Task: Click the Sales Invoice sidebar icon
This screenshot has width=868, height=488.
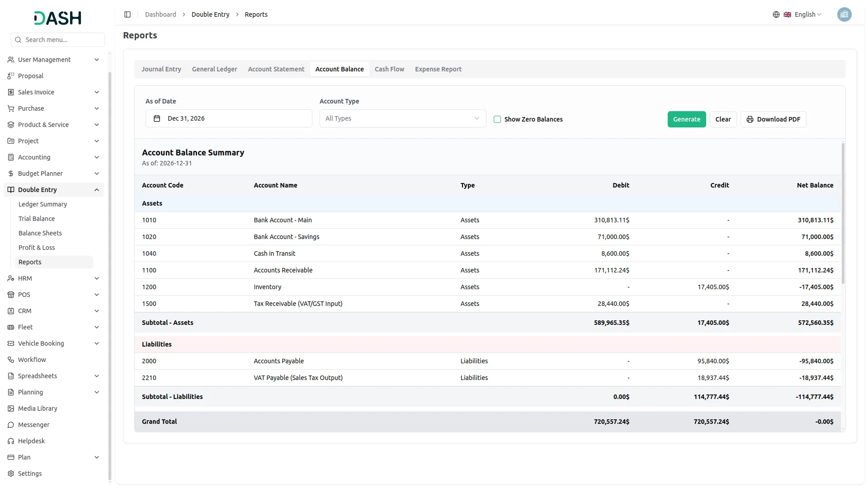Action: click(x=11, y=92)
